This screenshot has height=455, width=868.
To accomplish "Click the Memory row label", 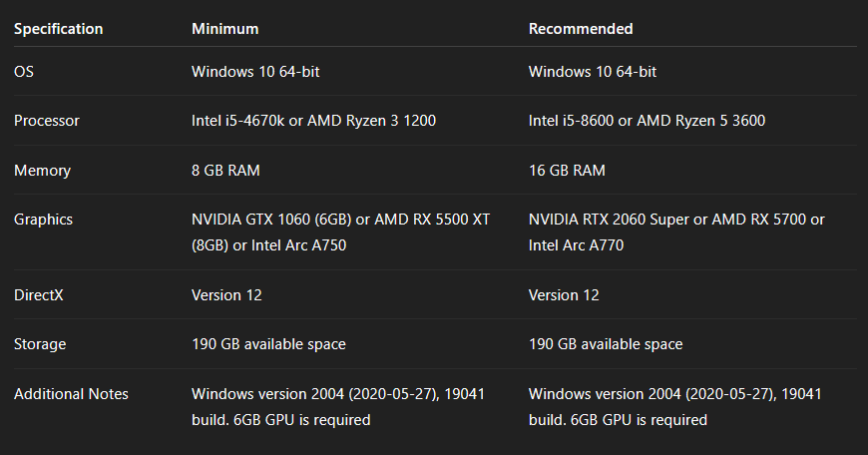I will click(42, 171).
